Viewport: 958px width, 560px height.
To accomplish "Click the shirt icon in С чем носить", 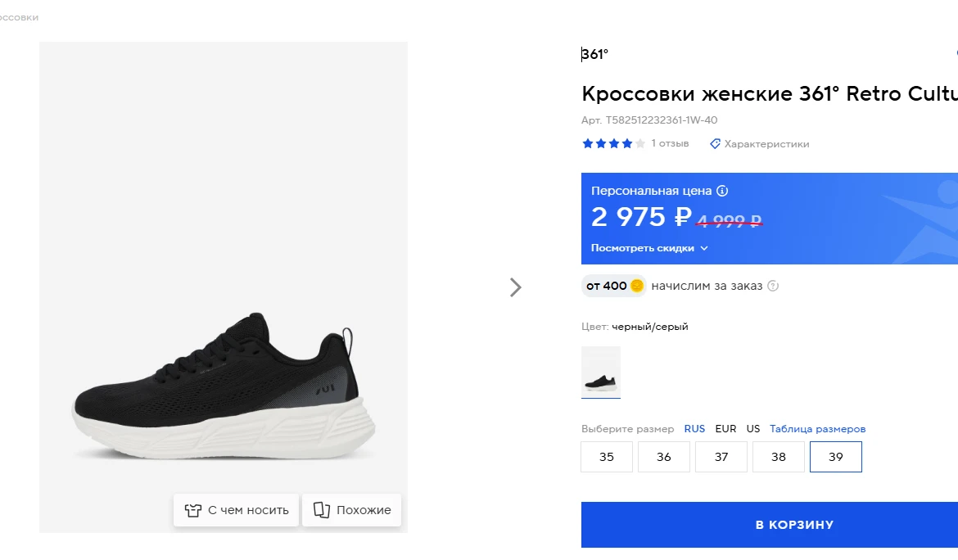I will tap(193, 510).
